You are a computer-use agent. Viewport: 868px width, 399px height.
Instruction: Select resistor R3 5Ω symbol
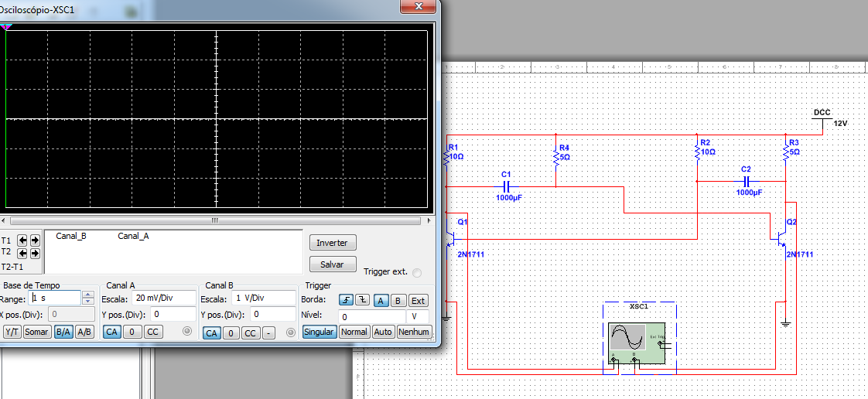pos(785,152)
